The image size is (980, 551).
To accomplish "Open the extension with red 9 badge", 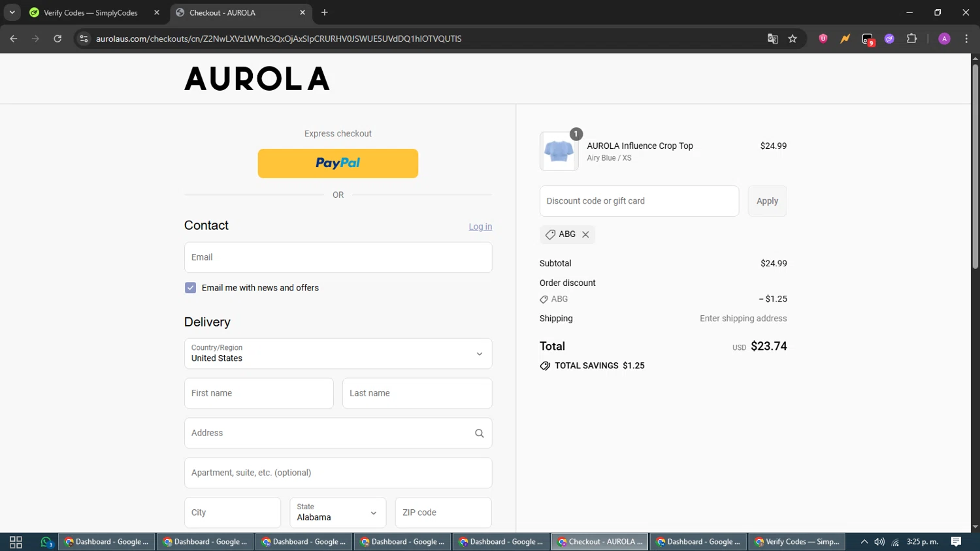I will [868, 39].
